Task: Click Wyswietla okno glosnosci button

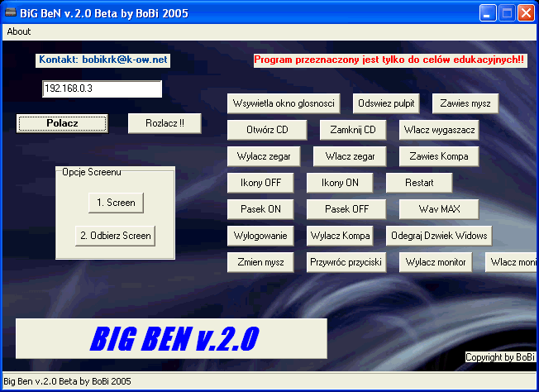Action: pos(284,103)
